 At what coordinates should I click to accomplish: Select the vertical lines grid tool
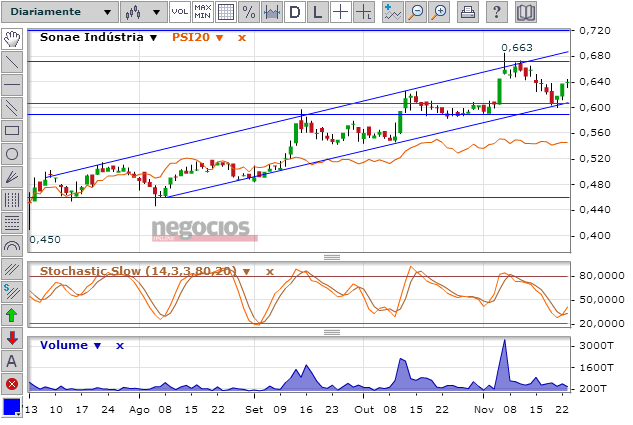pyautogui.click(x=12, y=200)
